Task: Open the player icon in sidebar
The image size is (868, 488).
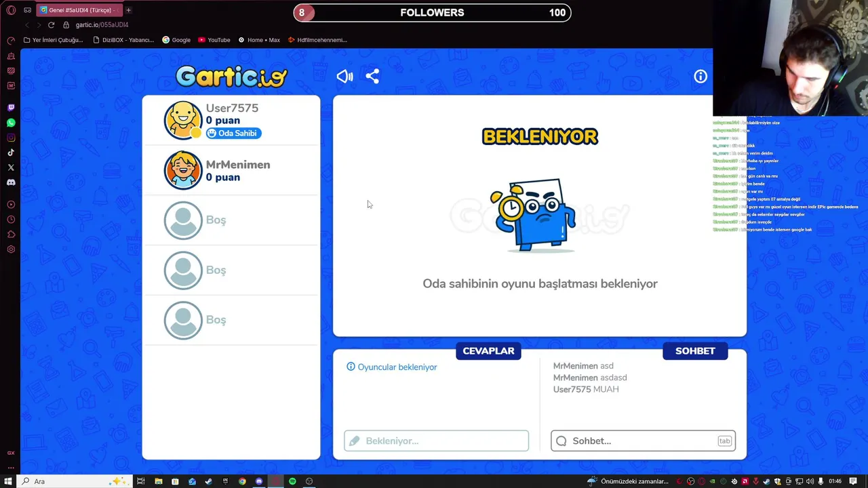Action: click(11, 205)
